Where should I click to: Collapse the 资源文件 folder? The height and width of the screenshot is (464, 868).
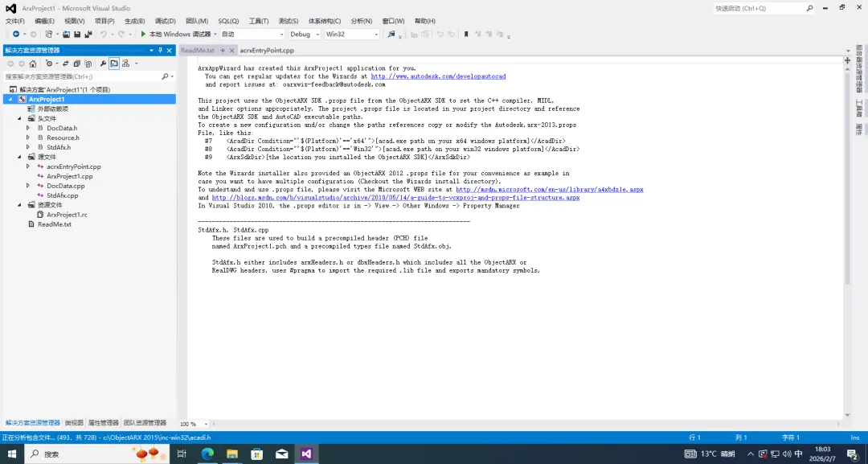click(x=19, y=205)
